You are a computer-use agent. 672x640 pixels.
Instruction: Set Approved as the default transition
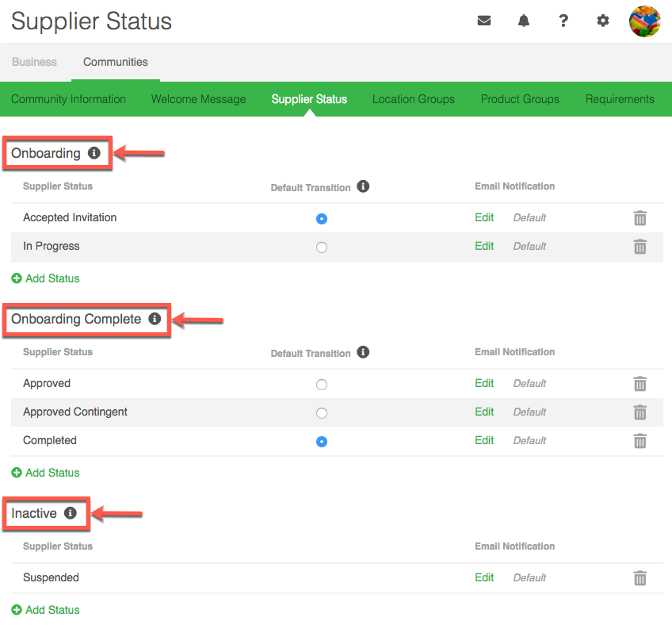pos(321,385)
